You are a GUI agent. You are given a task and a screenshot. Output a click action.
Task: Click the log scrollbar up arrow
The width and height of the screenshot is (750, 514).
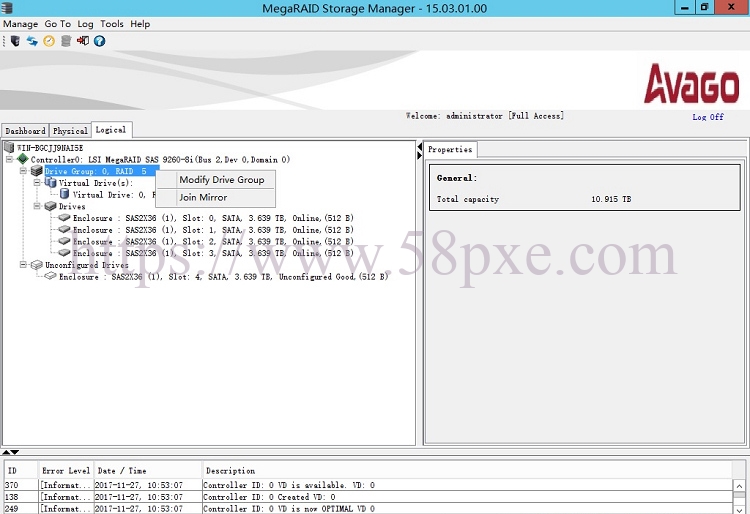coord(739,486)
